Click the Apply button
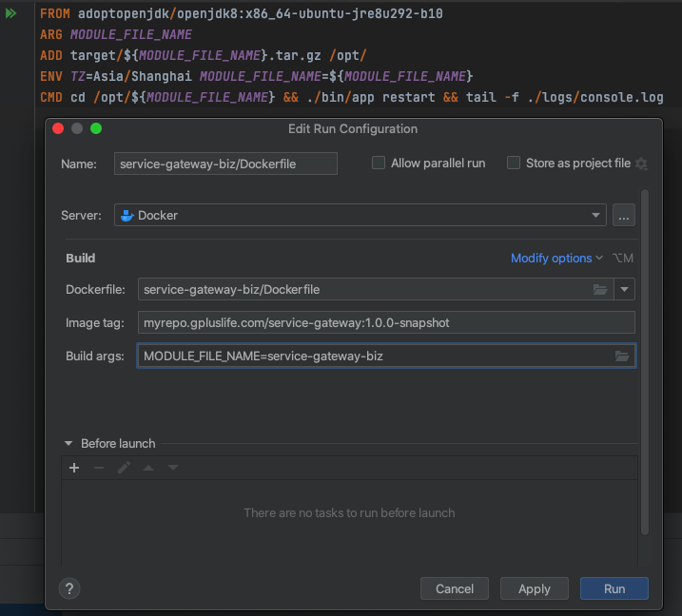 [x=535, y=588]
